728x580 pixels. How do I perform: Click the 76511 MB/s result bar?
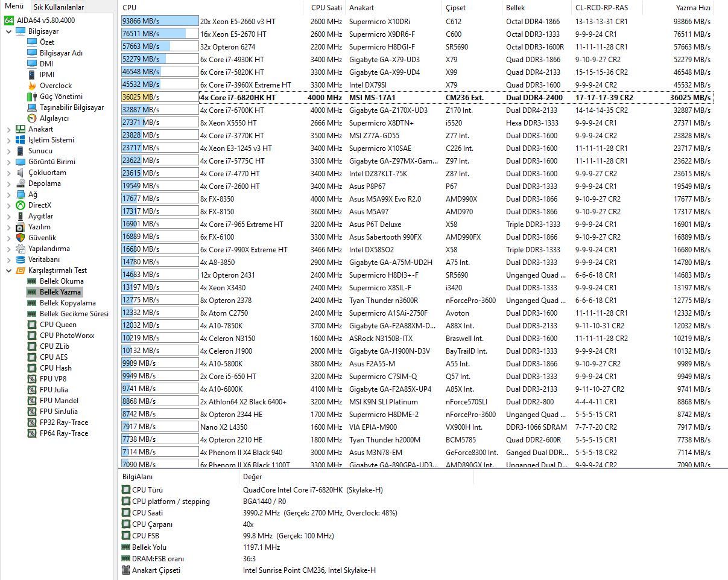click(x=160, y=34)
